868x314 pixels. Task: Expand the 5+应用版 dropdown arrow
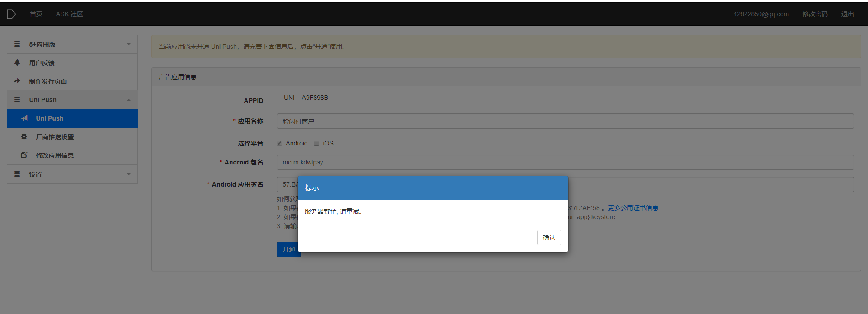129,44
